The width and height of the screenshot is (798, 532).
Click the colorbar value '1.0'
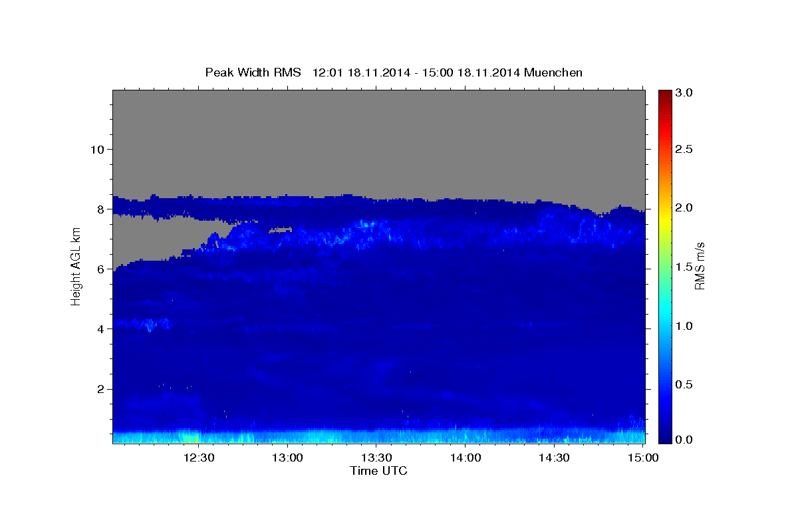[x=685, y=326]
